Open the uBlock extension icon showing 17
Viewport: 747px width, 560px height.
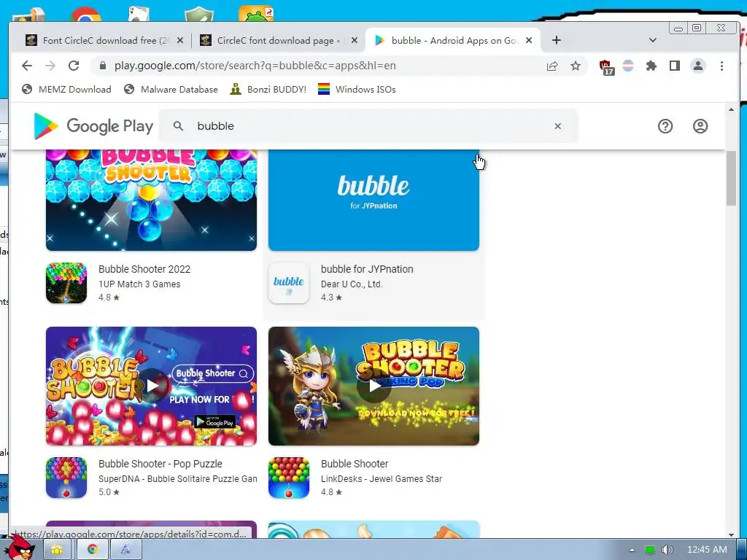pos(605,66)
